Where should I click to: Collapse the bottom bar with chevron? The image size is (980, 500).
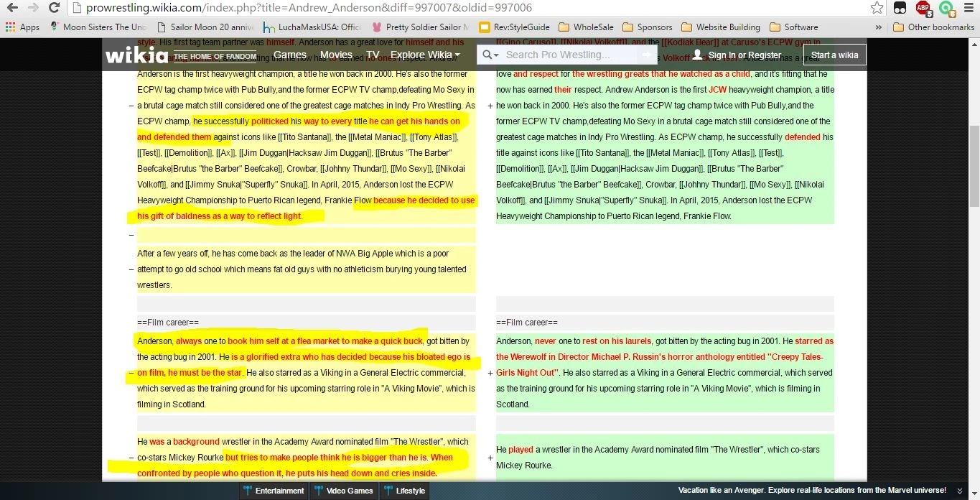pos(959,491)
